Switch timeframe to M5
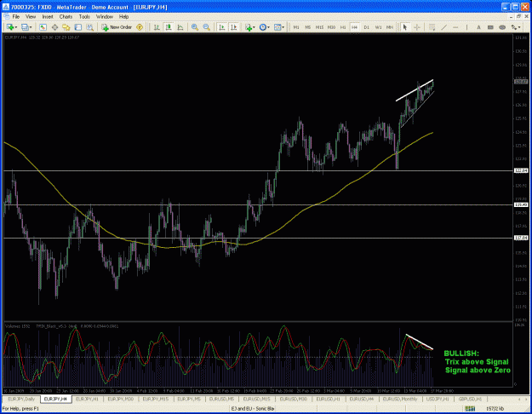532x414 pixels. coord(308,27)
